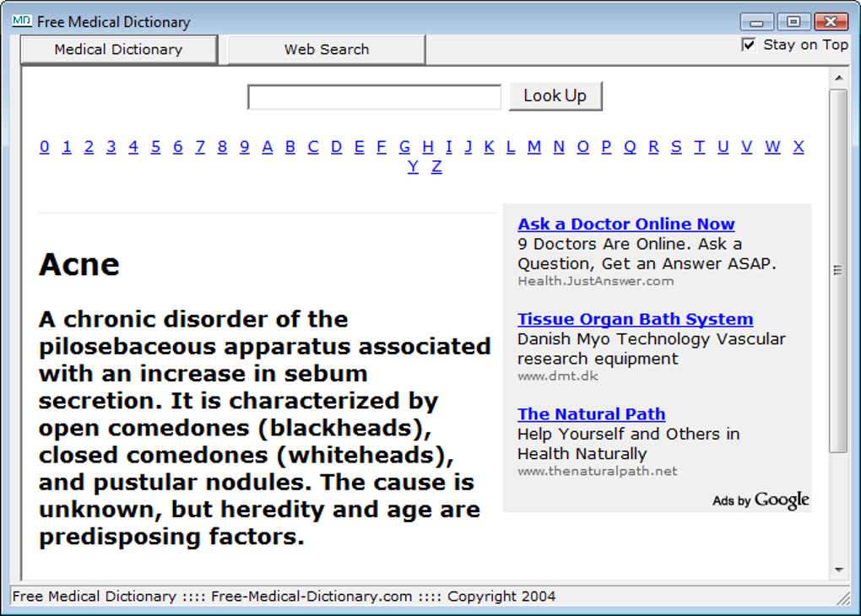
Task: Open index link 8
Action: coord(222,147)
